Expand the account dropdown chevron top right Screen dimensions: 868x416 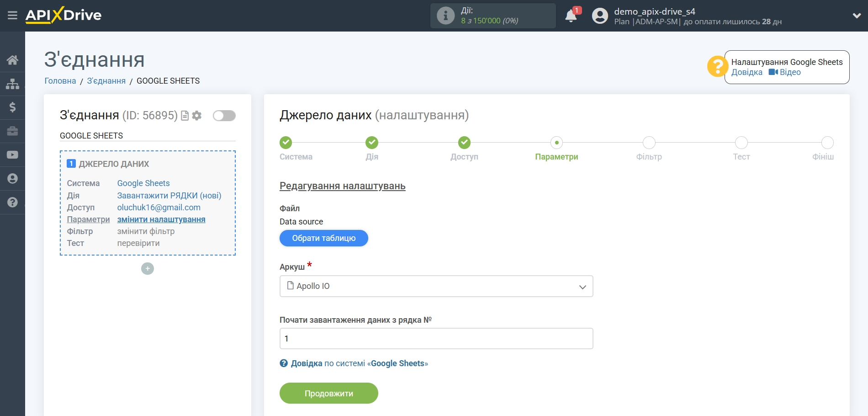pyautogui.click(x=856, y=15)
